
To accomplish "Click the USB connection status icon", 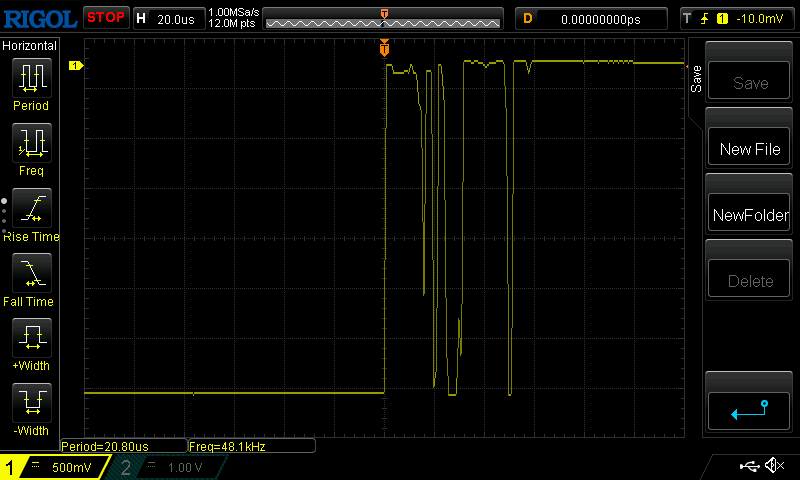I will click(750, 466).
